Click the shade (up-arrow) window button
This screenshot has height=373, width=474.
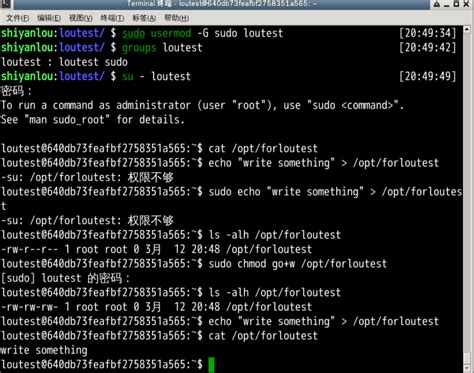pos(437,4)
